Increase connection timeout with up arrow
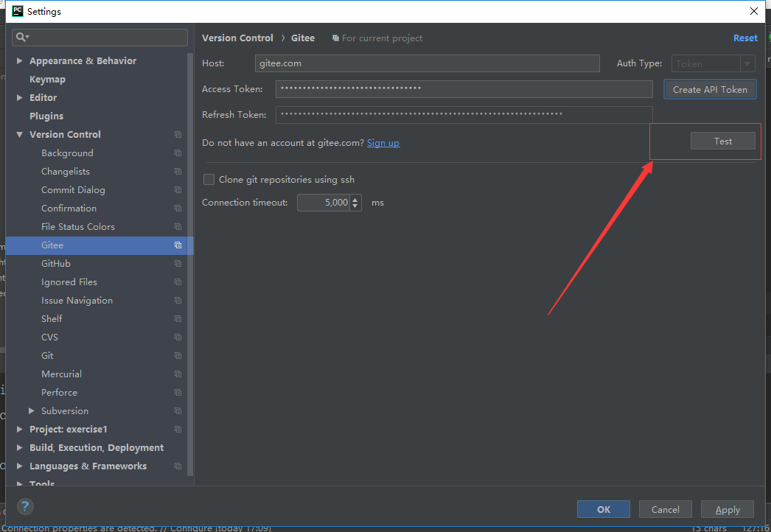Viewport: 771px width, 532px height. click(x=355, y=199)
